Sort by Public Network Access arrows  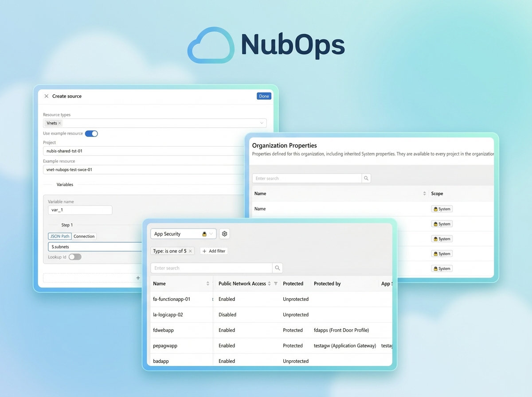[269, 284]
